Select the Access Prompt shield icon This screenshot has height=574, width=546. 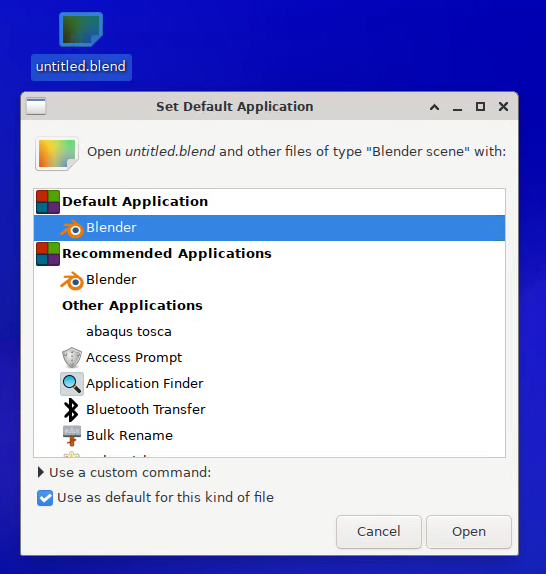[x=72, y=357]
